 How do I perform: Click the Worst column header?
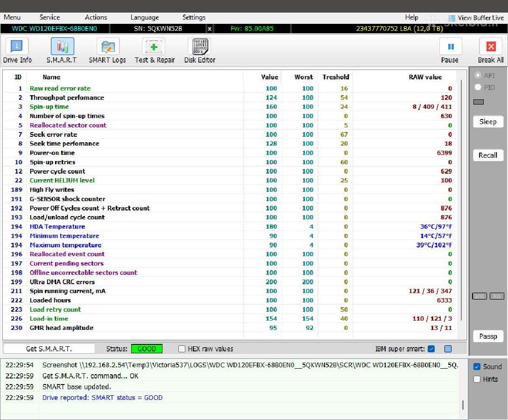(303, 77)
